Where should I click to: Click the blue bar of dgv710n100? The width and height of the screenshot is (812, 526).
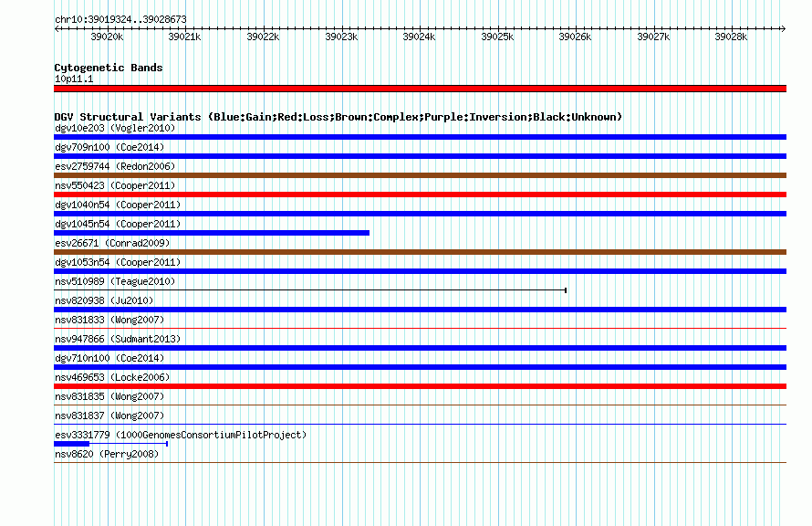[x=420, y=367]
